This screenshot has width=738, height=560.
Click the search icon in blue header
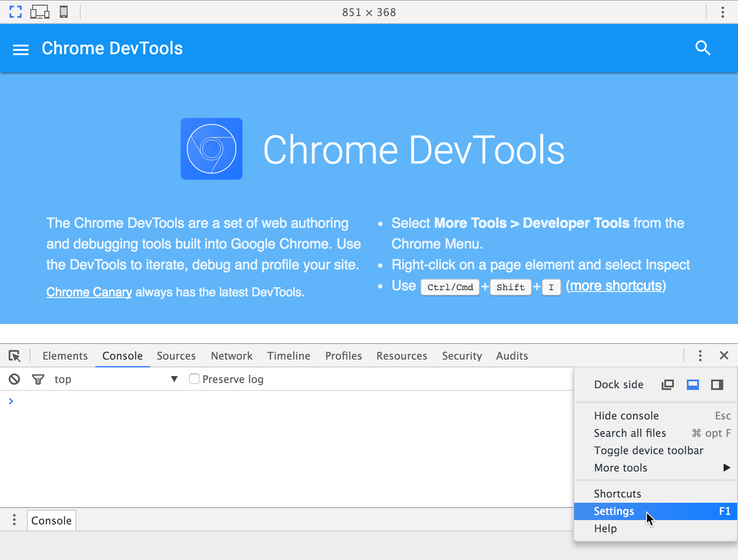[703, 48]
